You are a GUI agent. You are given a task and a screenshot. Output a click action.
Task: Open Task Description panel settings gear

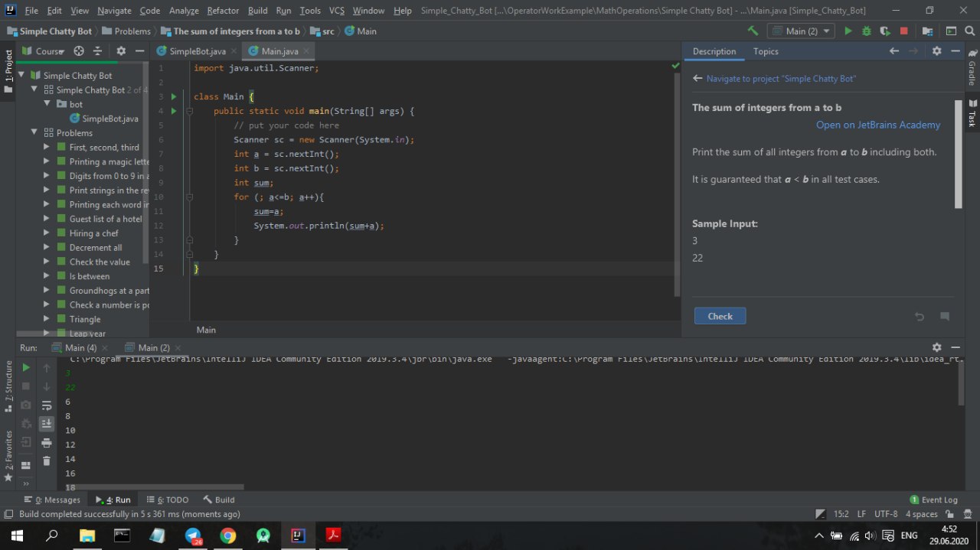936,51
